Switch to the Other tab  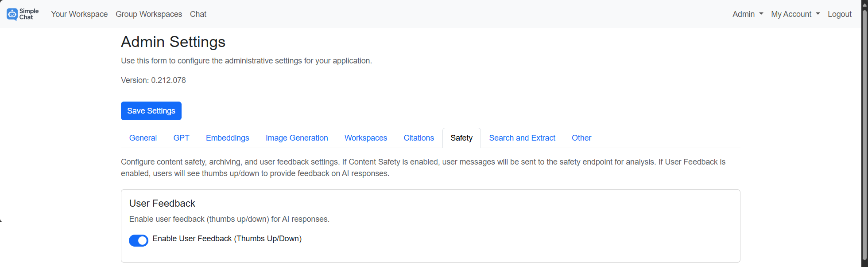581,138
